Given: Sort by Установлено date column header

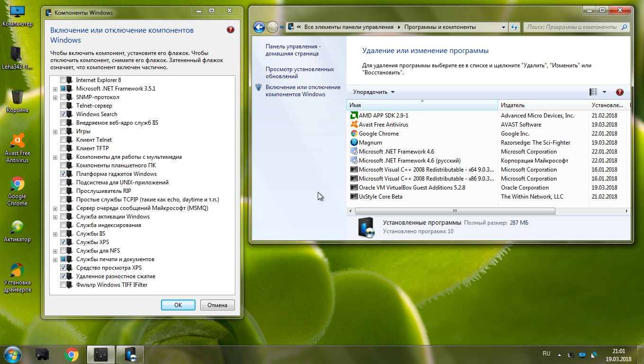Looking at the screenshot, I should coord(608,105).
